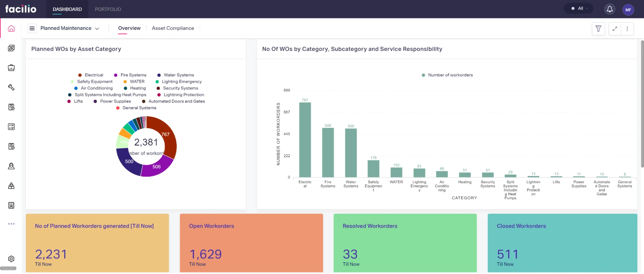The width and height of the screenshot is (644, 274).
Task: Open the wrench maintenance icon in sidebar
Action: click(11, 88)
